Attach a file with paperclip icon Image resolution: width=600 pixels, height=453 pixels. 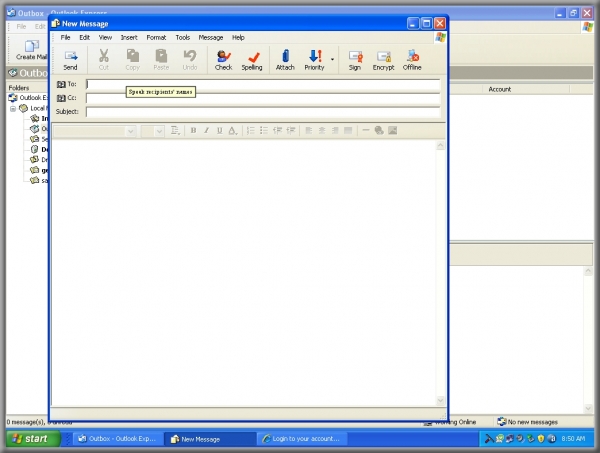pos(285,60)
